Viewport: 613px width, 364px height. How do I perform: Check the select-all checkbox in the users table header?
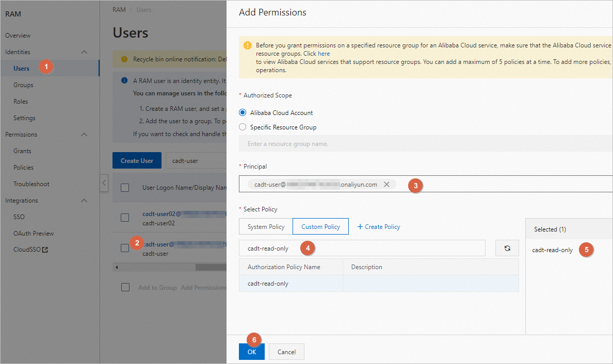pyautogui.click(x=125, y=188)
